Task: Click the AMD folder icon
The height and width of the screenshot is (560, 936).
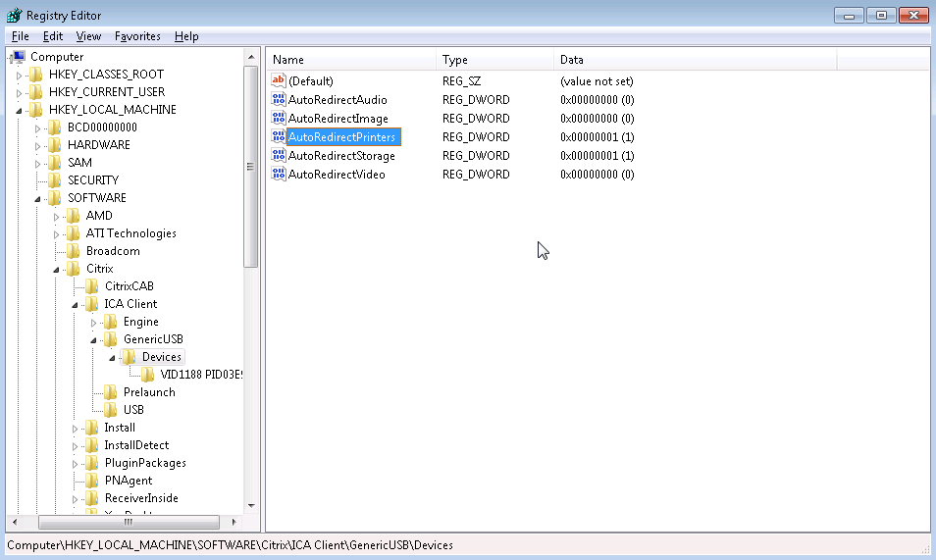Action: pyautogui.click(x=74, y=216)
